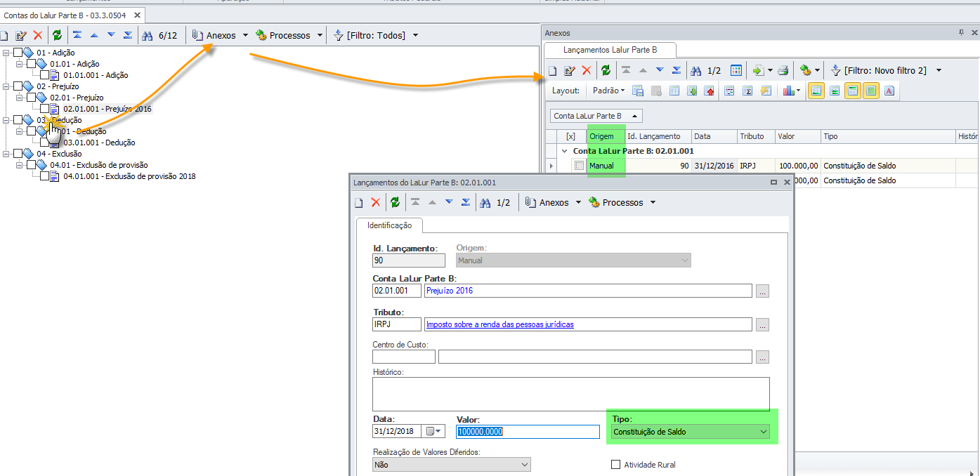Viewport: 980px width, 476px height.
Task: Open Realização de Valores Diferidos dropdown
Action: (452, 465)
